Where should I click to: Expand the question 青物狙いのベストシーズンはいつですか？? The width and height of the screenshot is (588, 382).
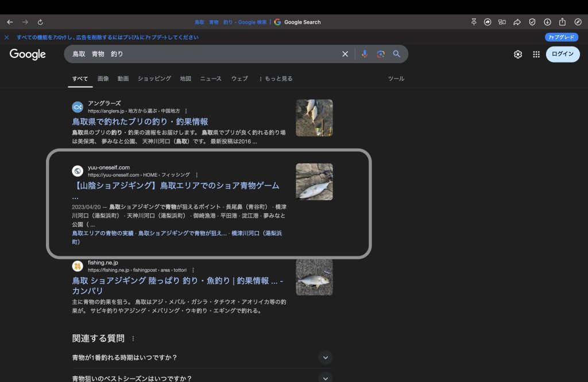[x=202, y=377]
